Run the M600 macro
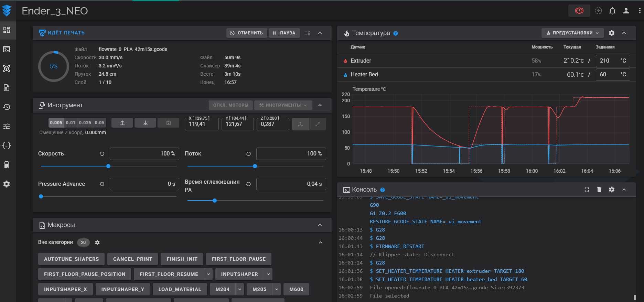644x302 pixels. [296, 289]
